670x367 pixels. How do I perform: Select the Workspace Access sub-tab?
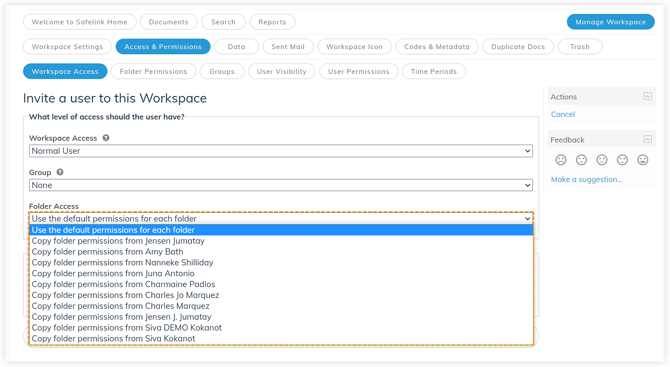(x=65, y=71)
